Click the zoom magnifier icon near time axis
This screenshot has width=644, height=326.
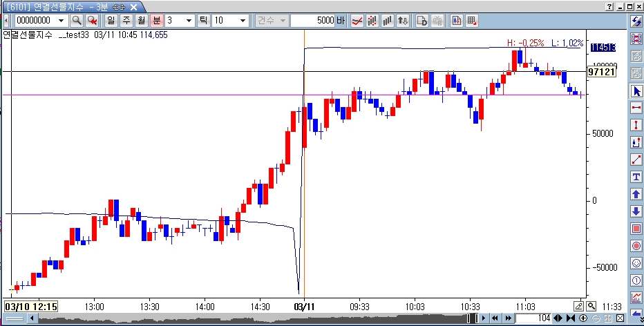point(591,306)
